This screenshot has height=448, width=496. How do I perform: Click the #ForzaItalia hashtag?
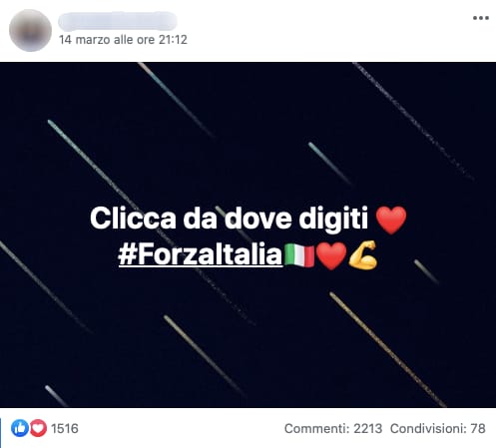click(201, 254)
